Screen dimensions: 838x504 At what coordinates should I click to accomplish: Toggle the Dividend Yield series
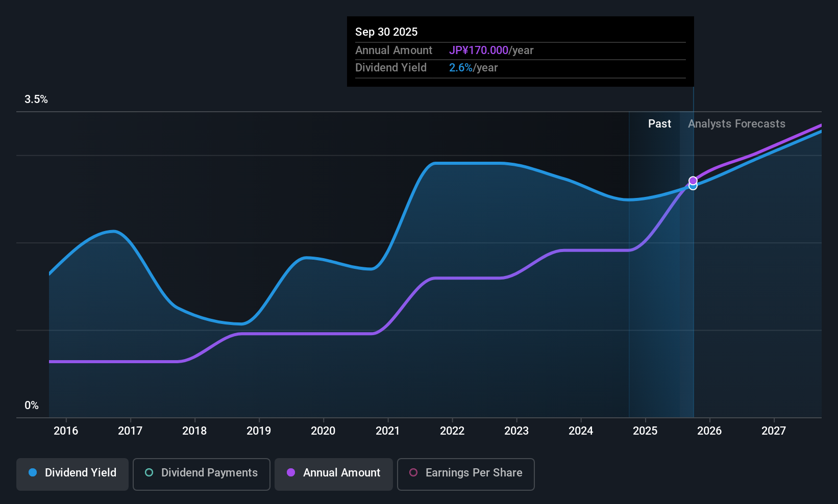click(x=72, y=474)
